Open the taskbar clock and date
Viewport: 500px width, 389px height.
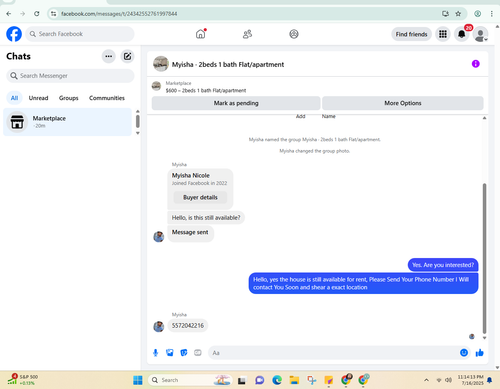tap(470, 380)
